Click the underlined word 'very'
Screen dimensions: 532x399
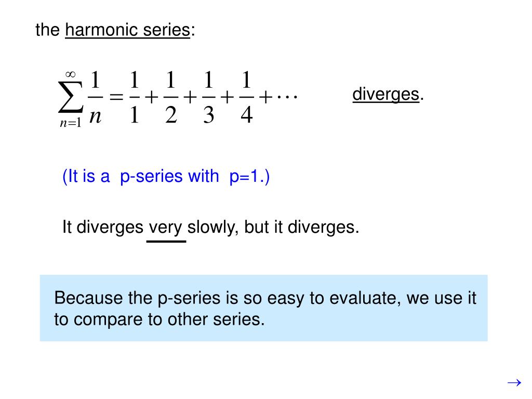166,228
